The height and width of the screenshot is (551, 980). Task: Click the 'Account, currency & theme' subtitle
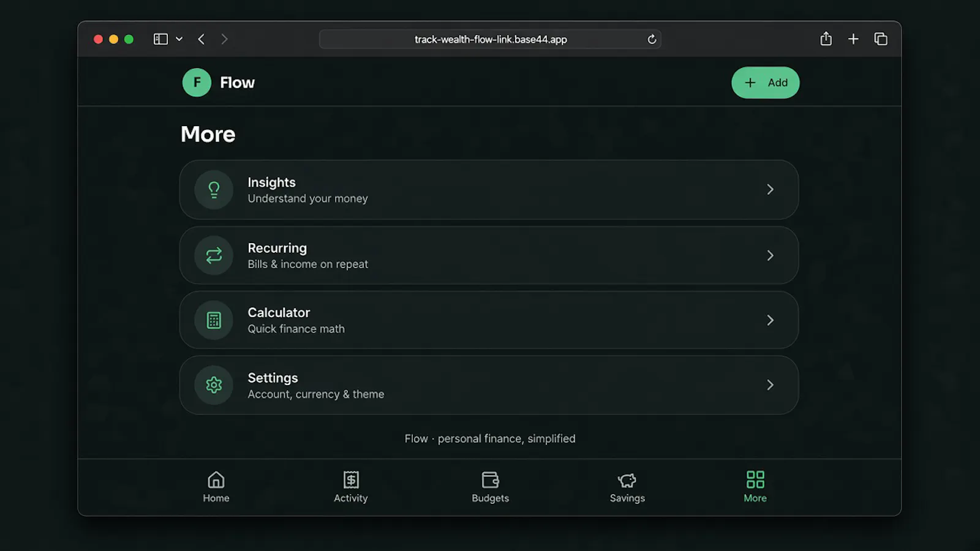(x=315, y=394)
